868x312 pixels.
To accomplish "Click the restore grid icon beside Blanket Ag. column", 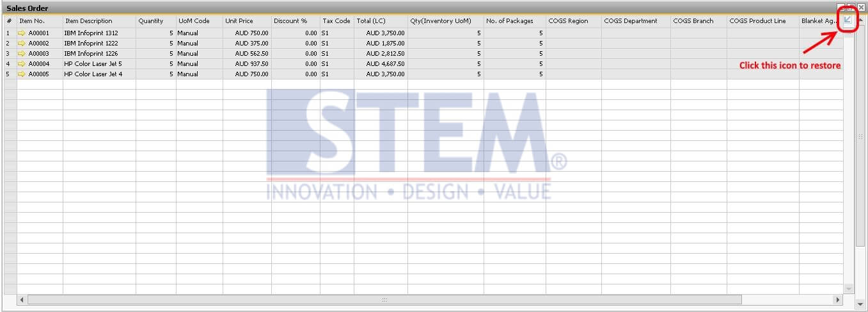I will (x=848, y=21).
